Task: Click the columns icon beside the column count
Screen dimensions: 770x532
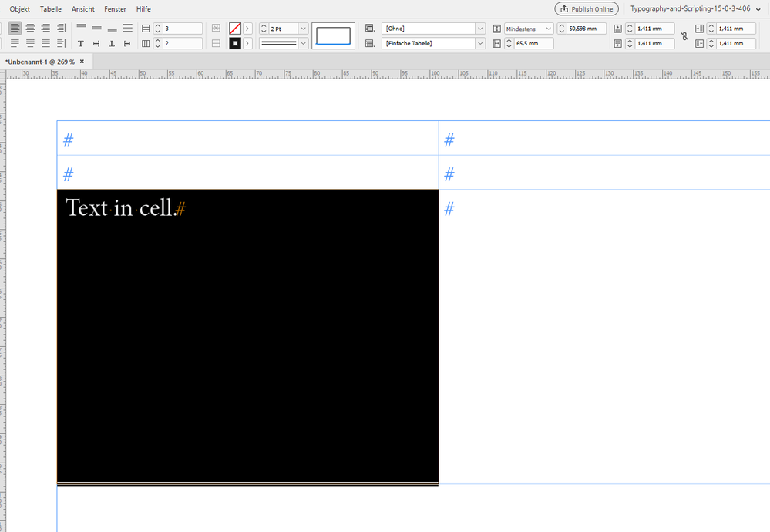Action: click(x=145, y=43)
